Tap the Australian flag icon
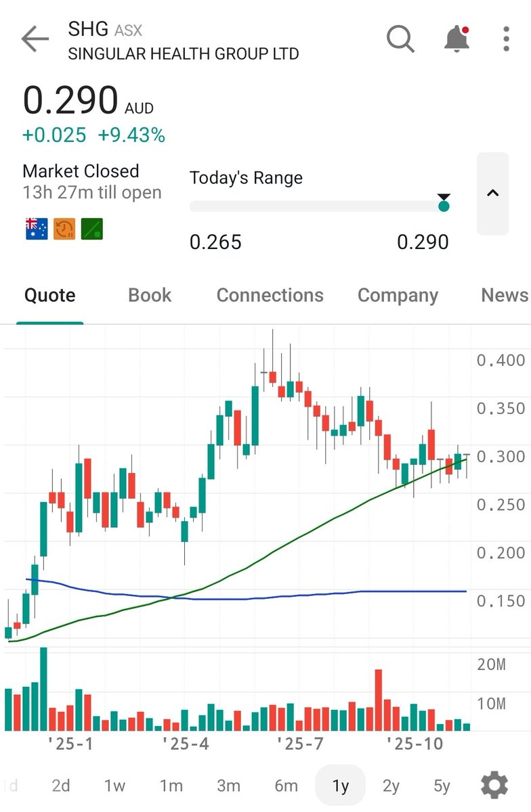This screenshot has height=812, width=531. point(37,229)
